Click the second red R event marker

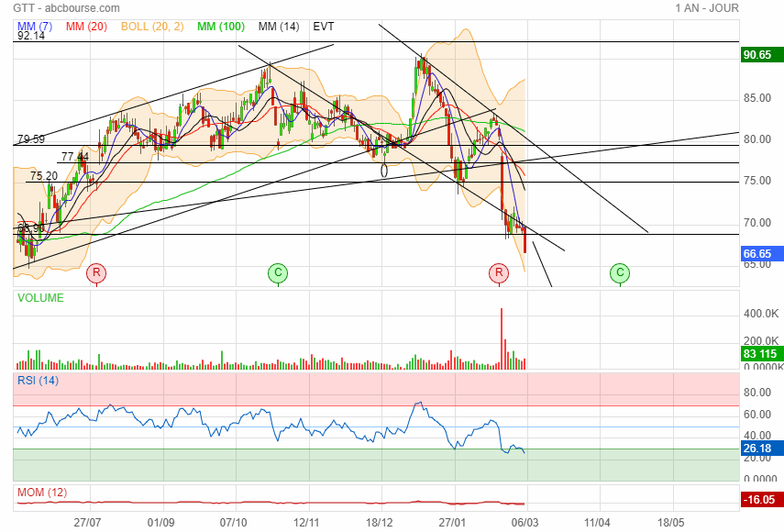[499, 273]
